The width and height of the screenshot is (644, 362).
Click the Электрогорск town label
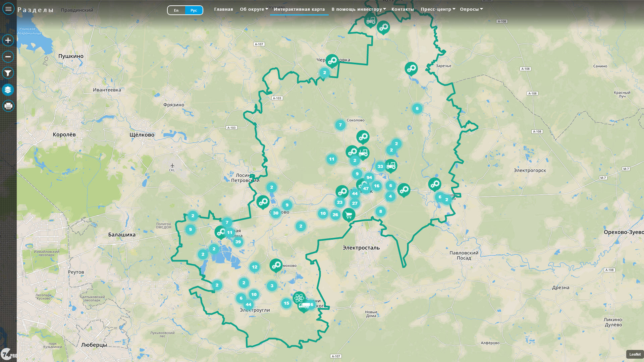pyautogui.click(x=530, y=171)
